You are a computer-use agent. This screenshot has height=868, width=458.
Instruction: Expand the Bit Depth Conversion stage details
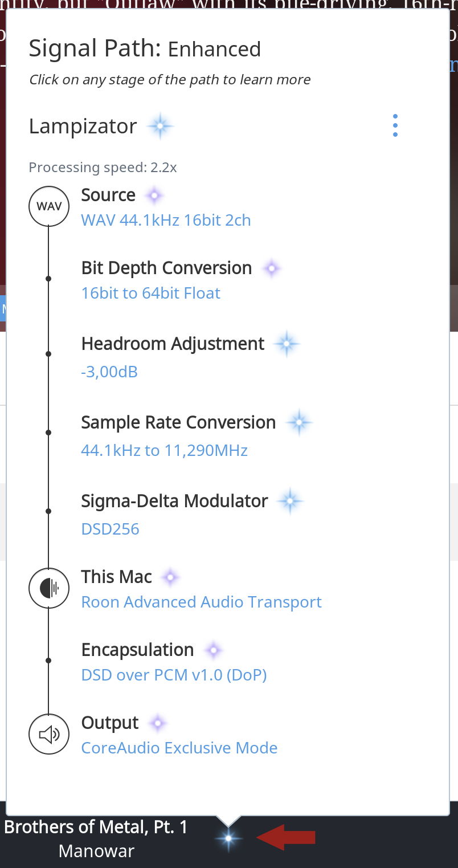pos(166,268)
